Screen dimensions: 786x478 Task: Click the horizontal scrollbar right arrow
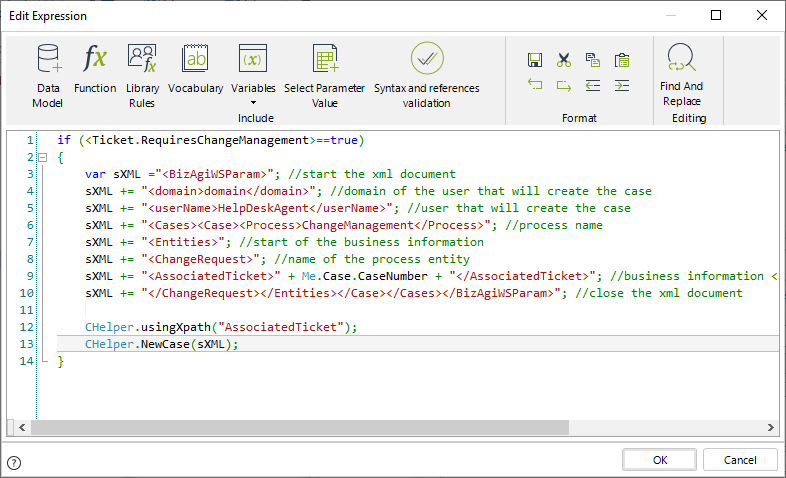[770, 427]
